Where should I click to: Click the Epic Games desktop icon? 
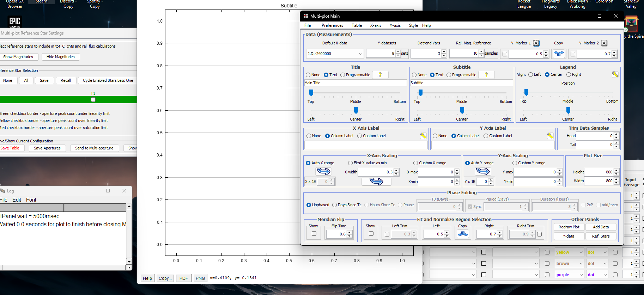(x=15, y=21)
